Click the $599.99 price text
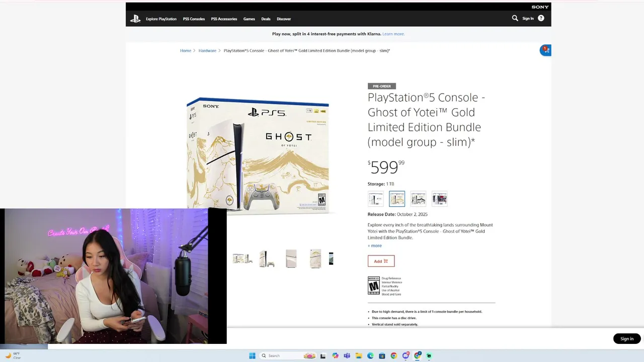This screenshot has height=362, width=644. coord(386,167)
